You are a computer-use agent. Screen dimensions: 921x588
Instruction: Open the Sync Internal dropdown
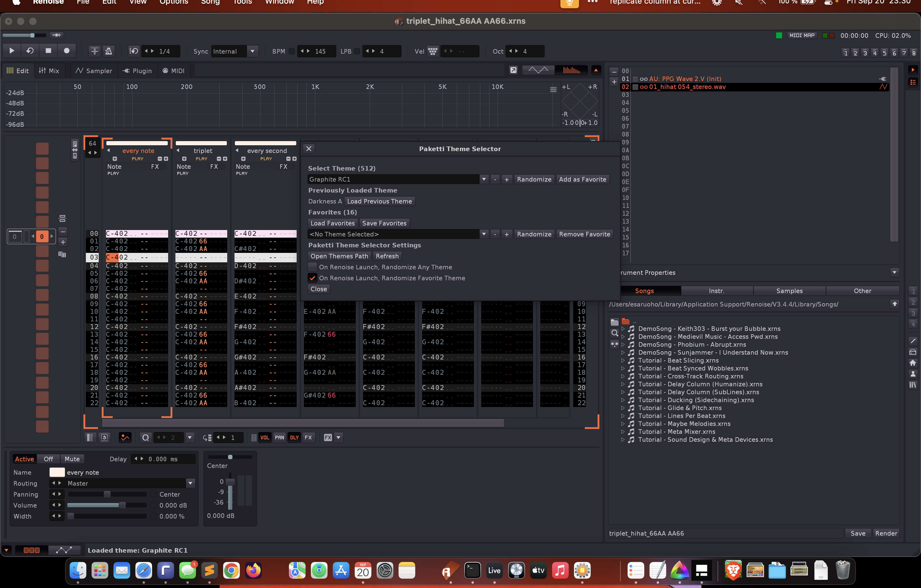[252, 51]
